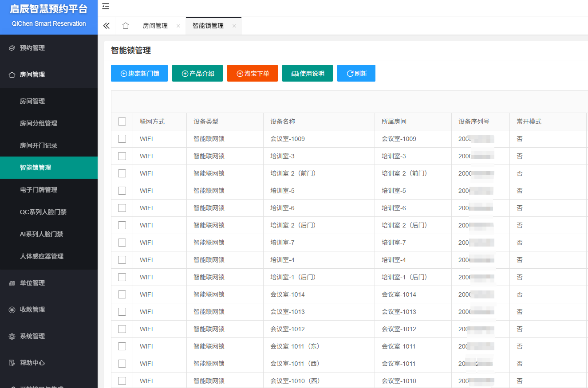Click the 收款管理 yen icon

(12, 310)
